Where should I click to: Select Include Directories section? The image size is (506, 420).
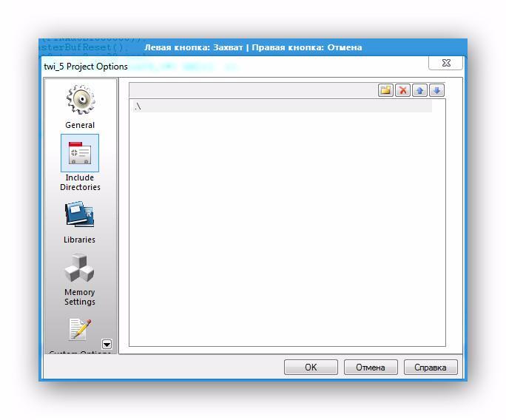pos(80,163)
